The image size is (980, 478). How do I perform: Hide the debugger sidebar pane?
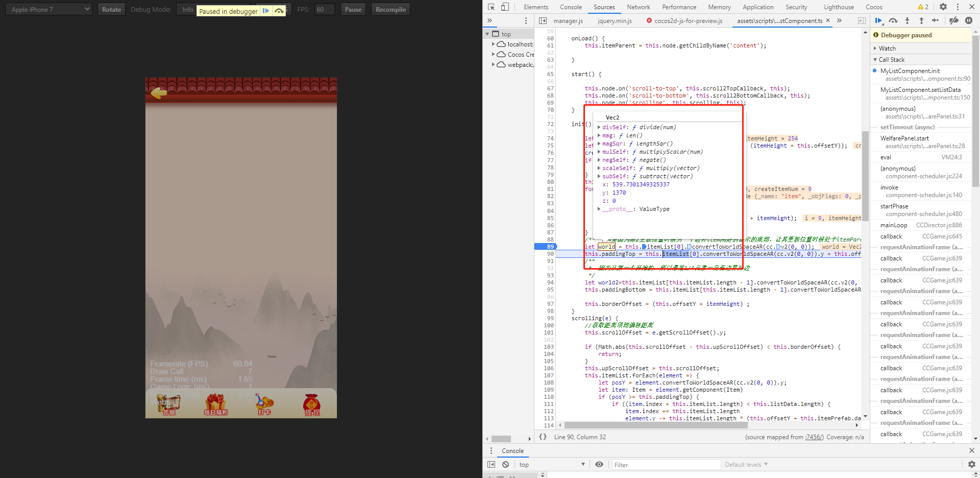point(862,21)
